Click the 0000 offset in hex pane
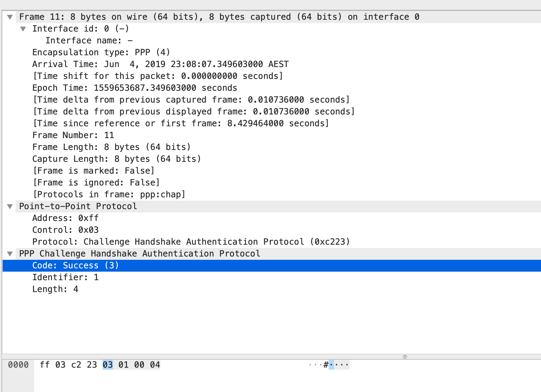This screenshot has height=392, width=541. click(x=18, y=365)
